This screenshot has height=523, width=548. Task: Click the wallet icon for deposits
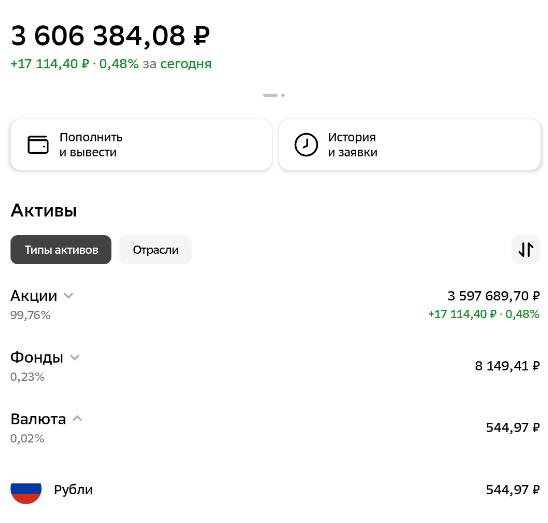pos(38,145)
